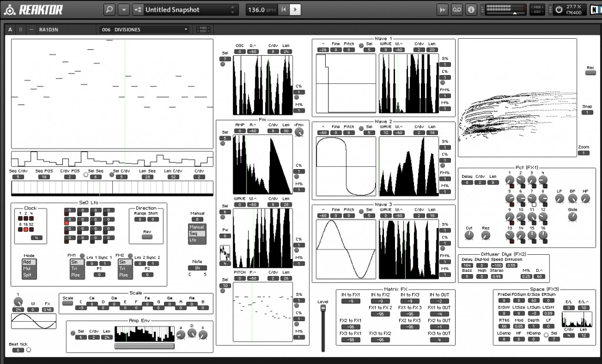Click the Amp Env s sustain knob

[x=203, y=335]
